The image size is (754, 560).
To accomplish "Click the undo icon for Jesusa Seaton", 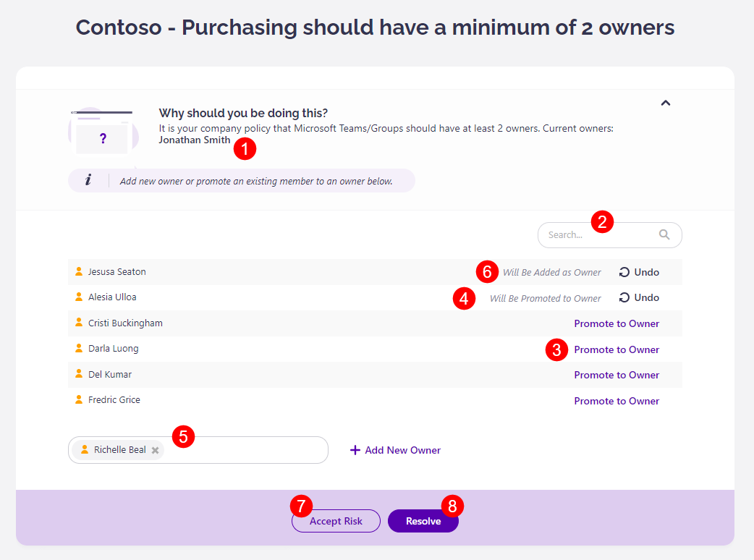I will pyautogui.click(x=624, y=272).
